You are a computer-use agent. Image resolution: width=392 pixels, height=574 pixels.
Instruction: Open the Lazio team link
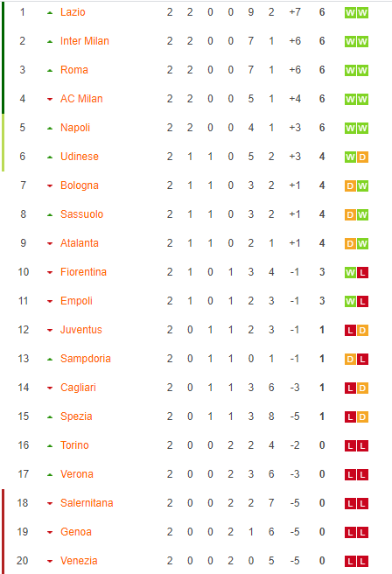pos(73,12)
